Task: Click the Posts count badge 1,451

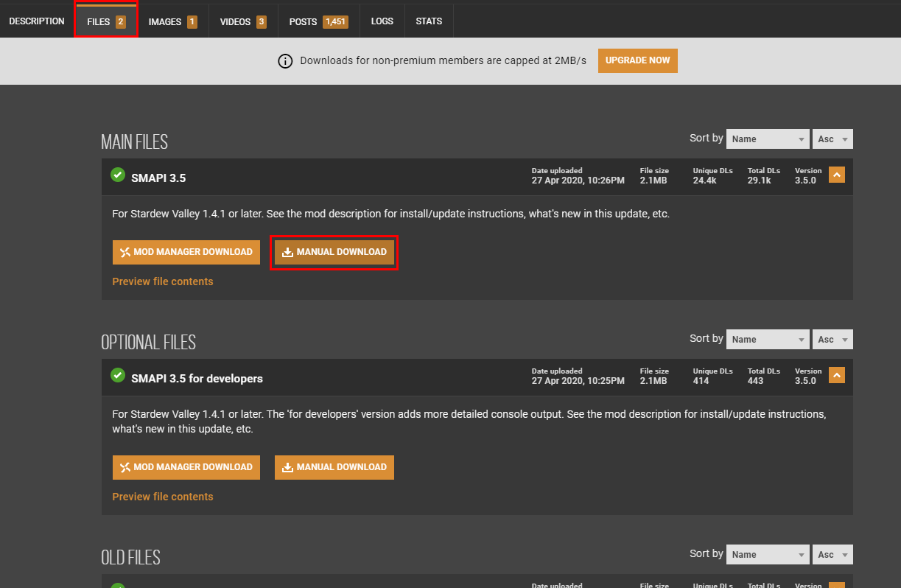Action: (335, 22)
